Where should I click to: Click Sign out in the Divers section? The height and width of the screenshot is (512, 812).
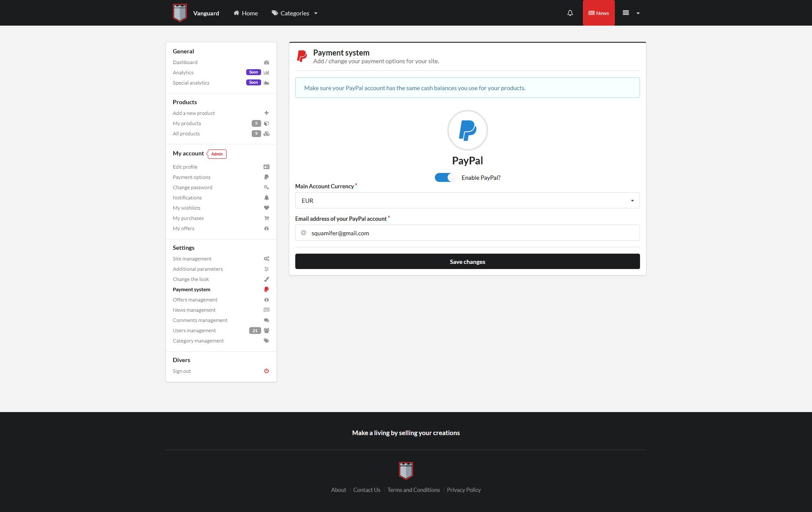182,371
